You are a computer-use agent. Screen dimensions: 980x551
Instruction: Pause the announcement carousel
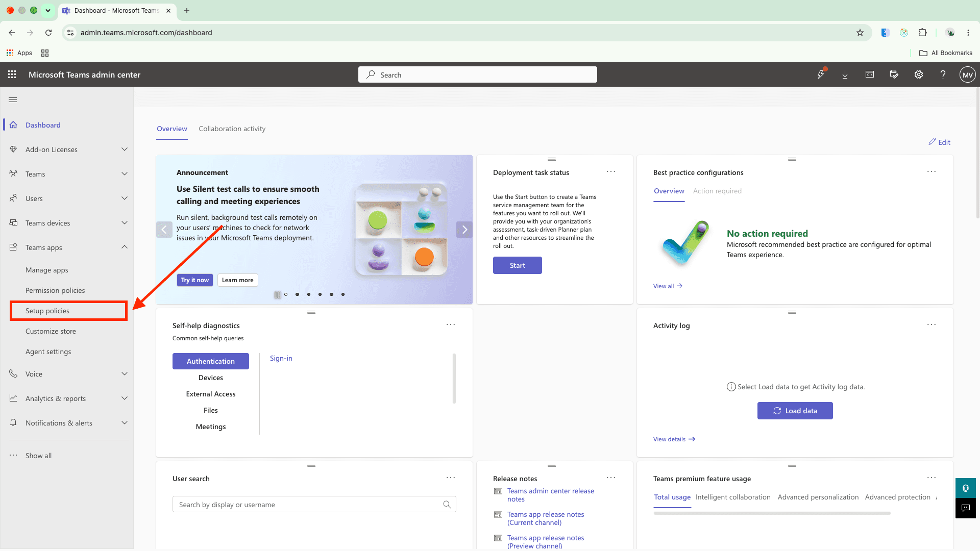pyautogui.click(x=277, y=294)
